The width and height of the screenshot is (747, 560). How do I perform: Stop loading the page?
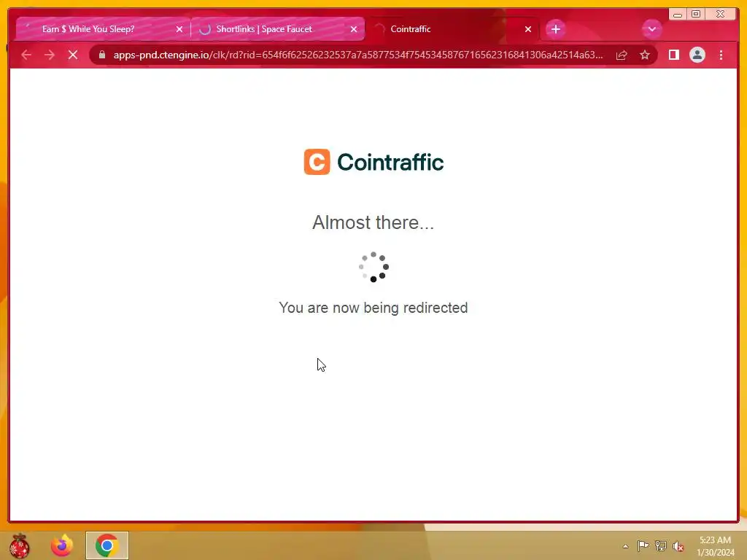tap(73, 55)
